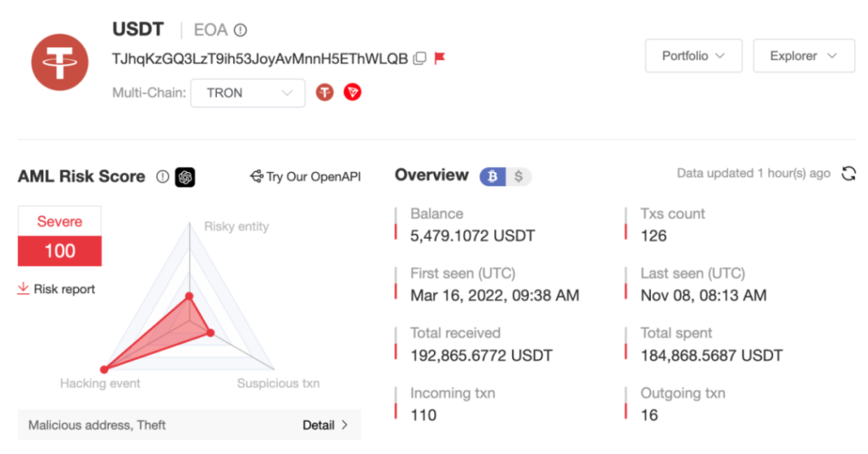Screen dimensions: 868x454
Task: Refresh the overview data
Action: click(848, 174)
